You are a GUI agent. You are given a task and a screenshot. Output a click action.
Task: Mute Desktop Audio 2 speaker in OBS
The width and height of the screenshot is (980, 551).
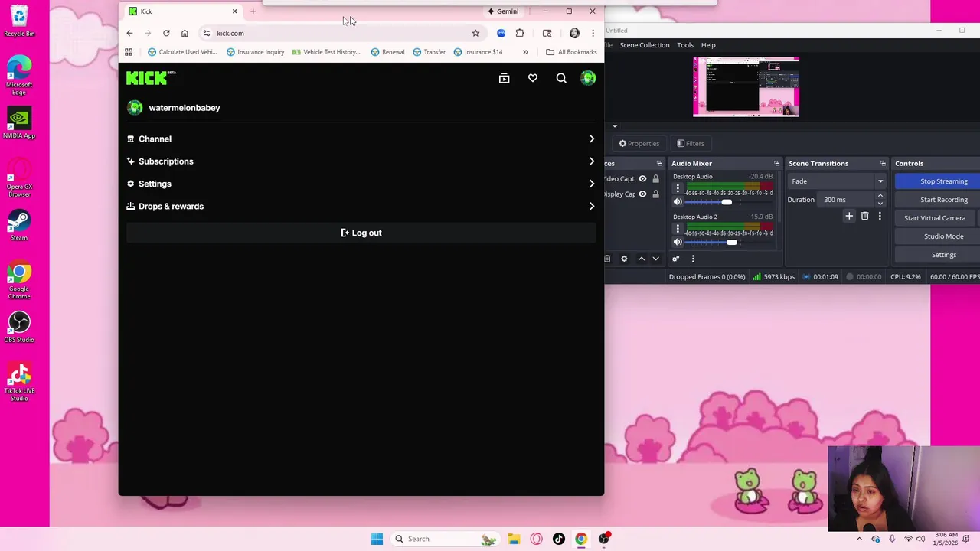678,242
